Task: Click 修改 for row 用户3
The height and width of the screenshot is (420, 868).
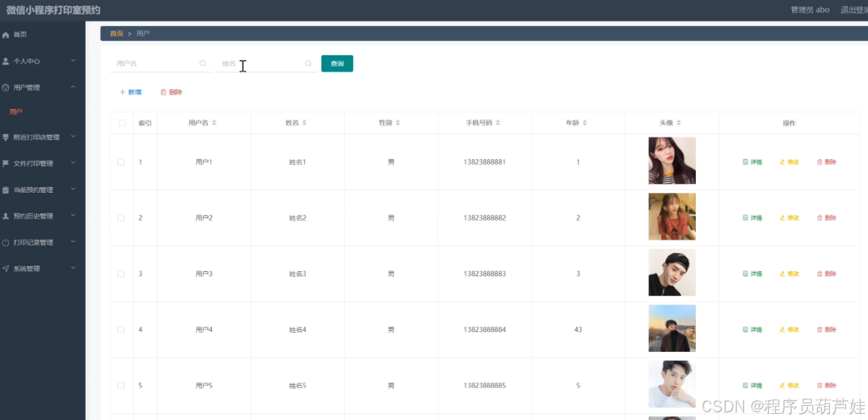Action: [789, 274]
